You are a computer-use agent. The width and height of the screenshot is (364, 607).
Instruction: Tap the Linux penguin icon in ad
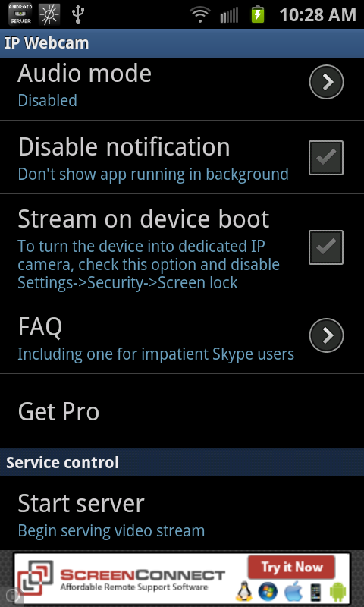tap(244, 591)
